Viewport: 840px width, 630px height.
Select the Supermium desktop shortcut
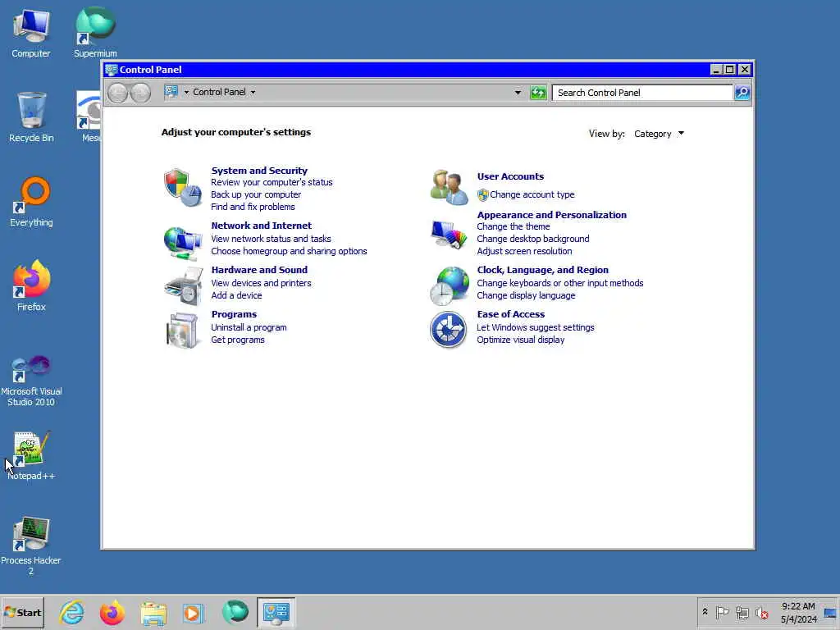click(x=95, y=33)
